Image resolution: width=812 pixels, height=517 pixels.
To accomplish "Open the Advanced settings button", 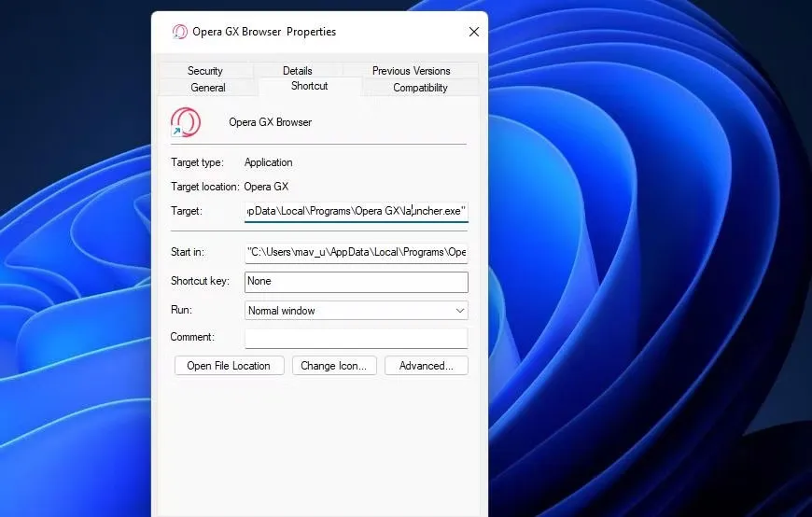I will (427, 366).
